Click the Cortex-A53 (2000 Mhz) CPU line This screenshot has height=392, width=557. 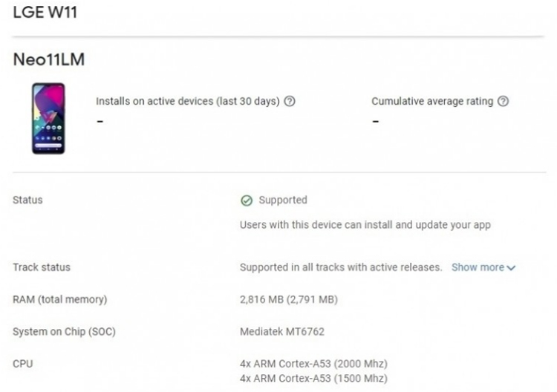click(x=313, y=364)
